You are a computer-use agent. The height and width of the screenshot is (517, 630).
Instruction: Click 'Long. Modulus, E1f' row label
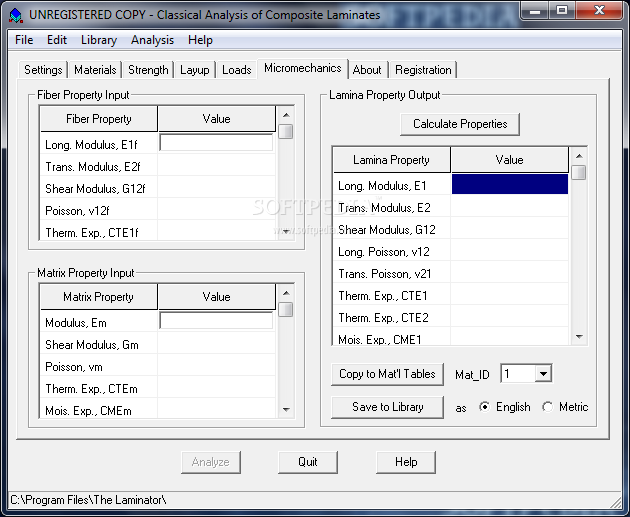[x=91, y=145]
